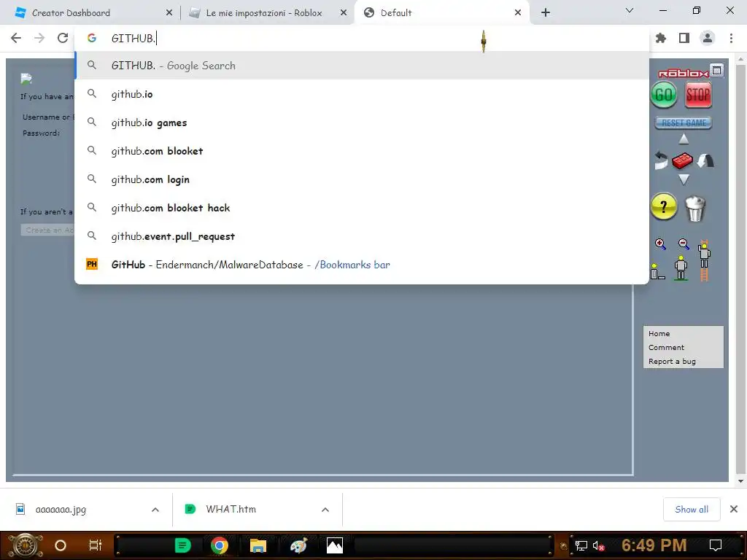747x560 pixels.
Task: Select GITHUB. Google Search suggestion
Action: point(362,66)
